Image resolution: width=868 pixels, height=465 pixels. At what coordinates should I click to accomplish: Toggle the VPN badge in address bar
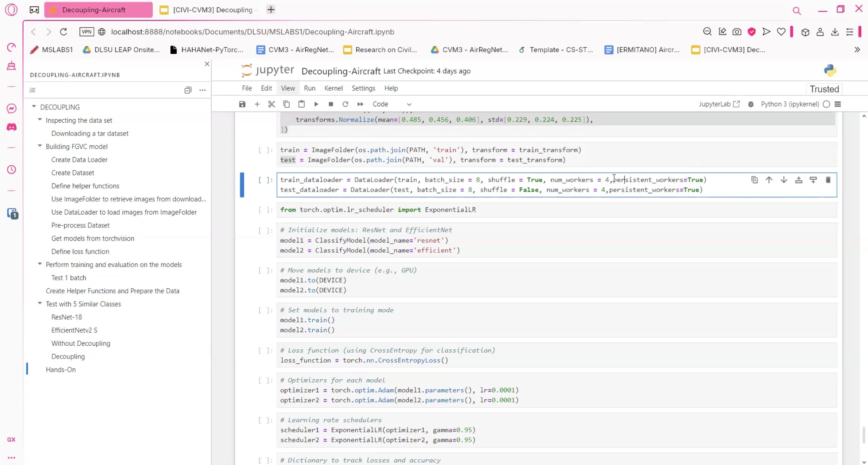(x=87, y=32)
